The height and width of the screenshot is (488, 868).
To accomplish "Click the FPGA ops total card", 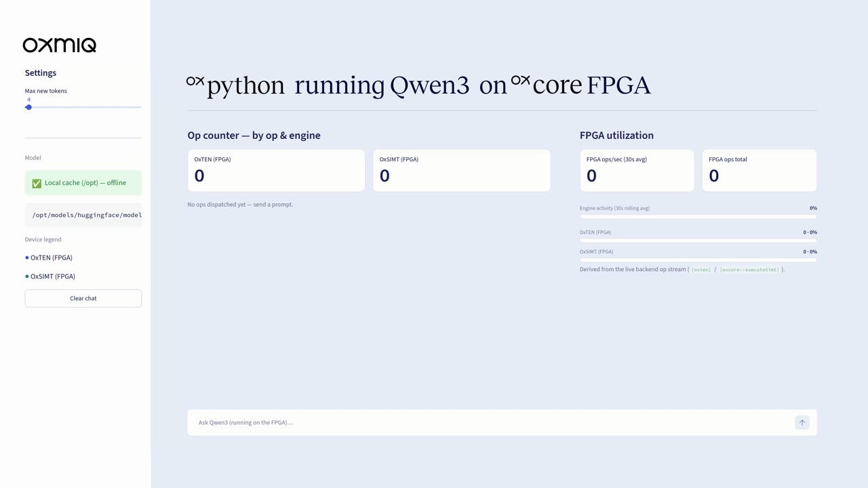I will [x=759, y=171].
